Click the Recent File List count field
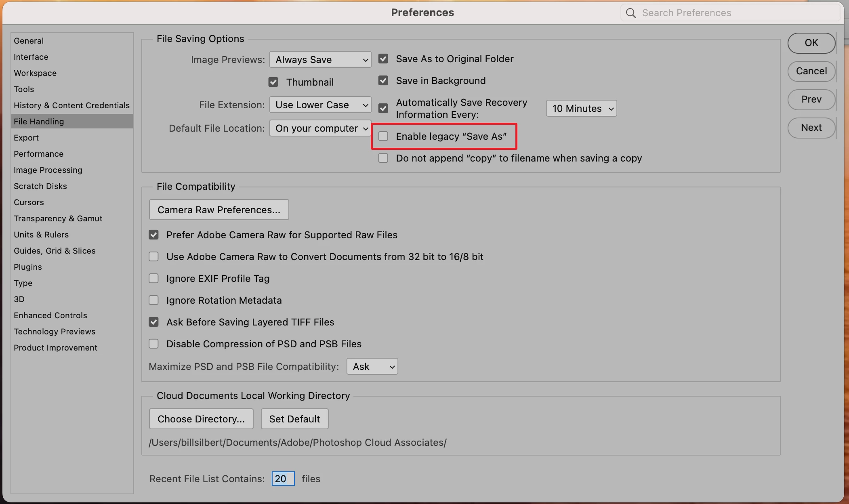The width and height of the screenshot is (849, 504). pos(283,479)
